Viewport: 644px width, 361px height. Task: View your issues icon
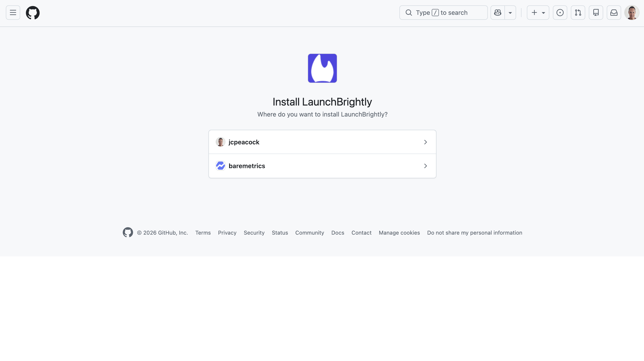click(x=560, y=13)
